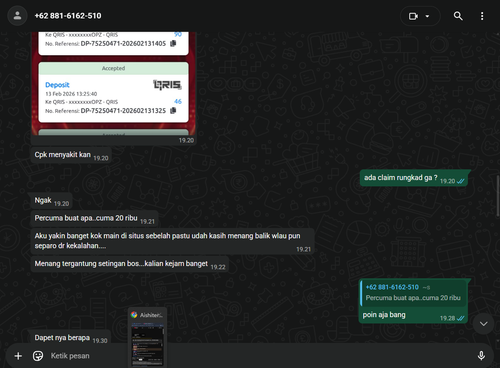Open the attach plus menu
Viewport: 500px width, 368px height.
pos(18,356)
